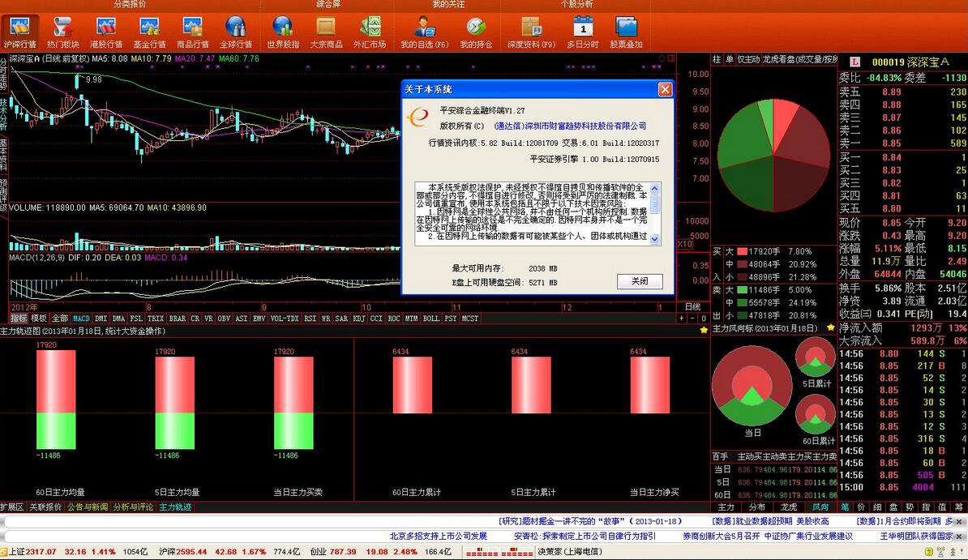This screenshot has width=968, height=560.
Task: Select the VOL-TDX indicator tab
Action: (x=285, y=318)
